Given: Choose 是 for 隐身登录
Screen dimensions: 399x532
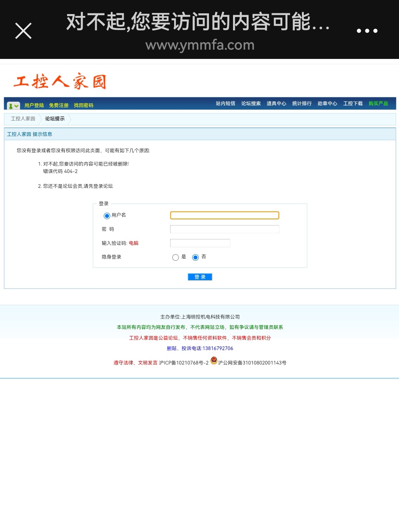Looking at the screenshot, I should pos(176,257).
